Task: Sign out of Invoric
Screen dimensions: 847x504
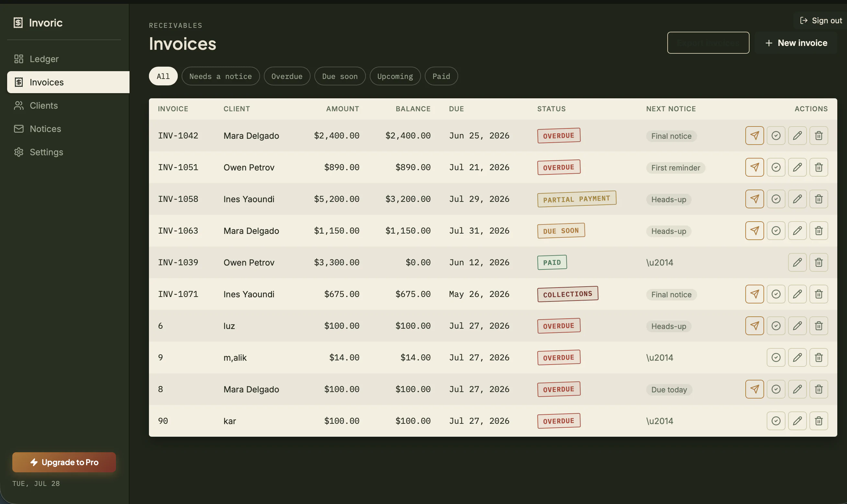Action: [820, 21]
